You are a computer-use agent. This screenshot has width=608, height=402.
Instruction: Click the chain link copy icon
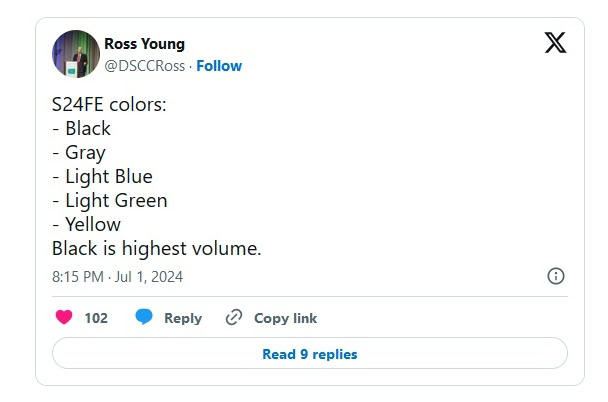point(234,318)
